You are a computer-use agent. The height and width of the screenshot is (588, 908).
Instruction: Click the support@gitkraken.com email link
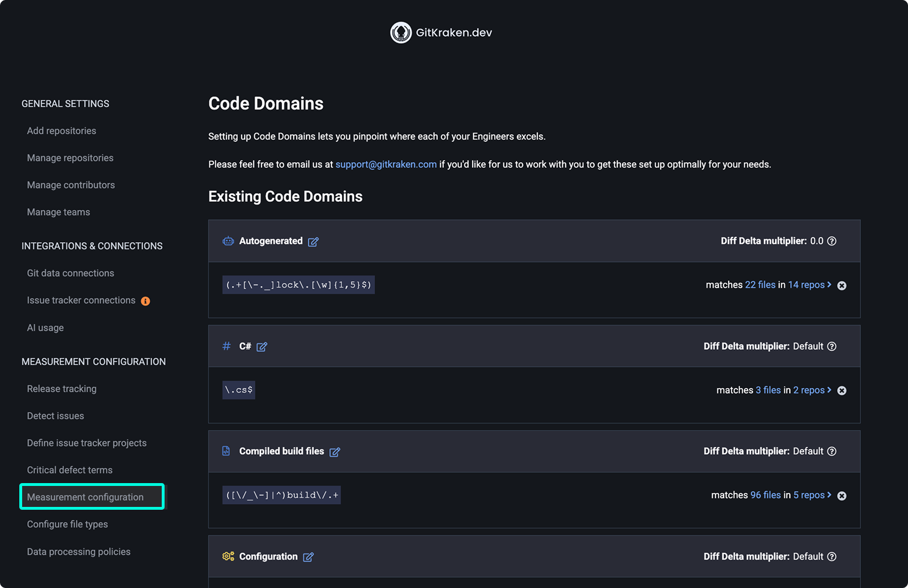point(386,164)
